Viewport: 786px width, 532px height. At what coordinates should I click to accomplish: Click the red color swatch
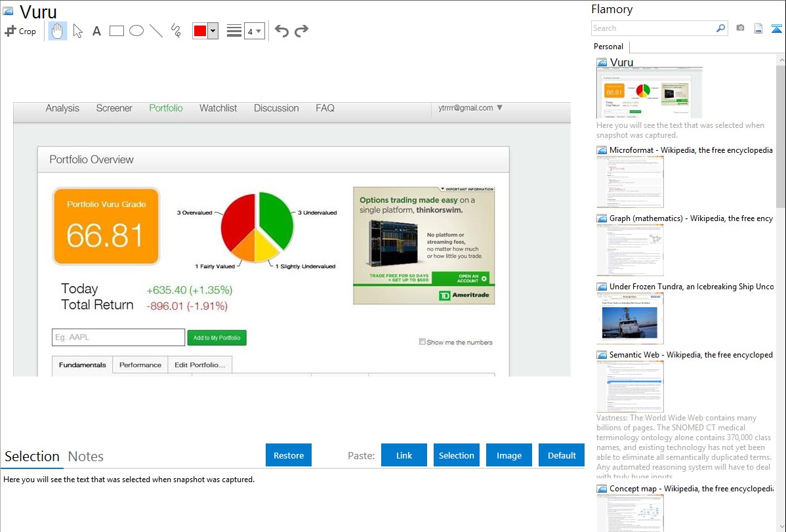pyautogui.click(x=200, y=31)
